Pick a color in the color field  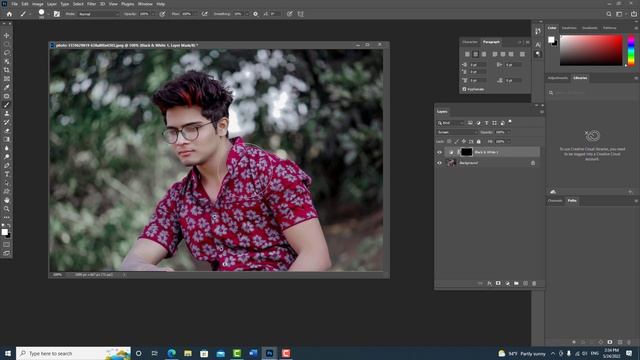[x=591, y=50]
